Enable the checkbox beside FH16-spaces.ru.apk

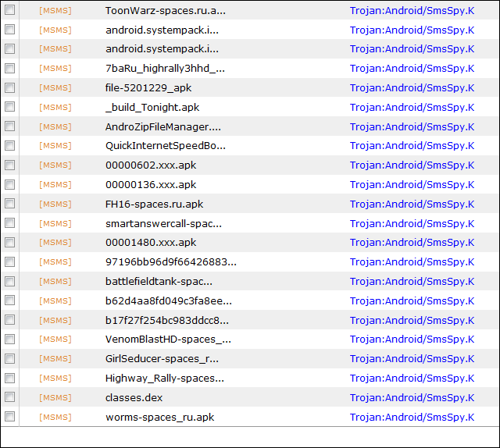tap(10, 204)
